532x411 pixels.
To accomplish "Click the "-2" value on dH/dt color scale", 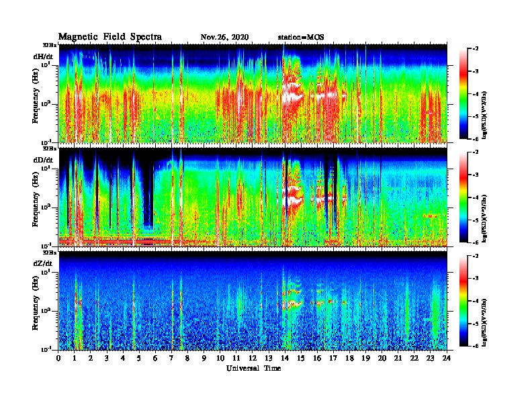I will [x=476, y=49].
